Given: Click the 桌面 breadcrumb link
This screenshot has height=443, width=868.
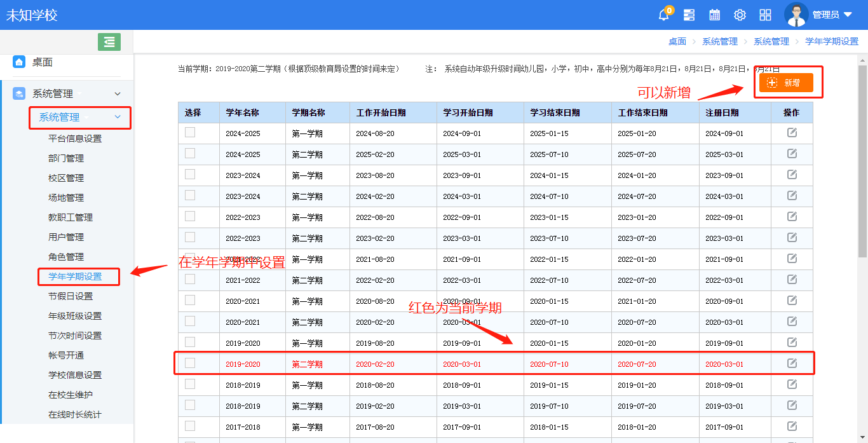Looking at the screenshot, I should point(677,41).
